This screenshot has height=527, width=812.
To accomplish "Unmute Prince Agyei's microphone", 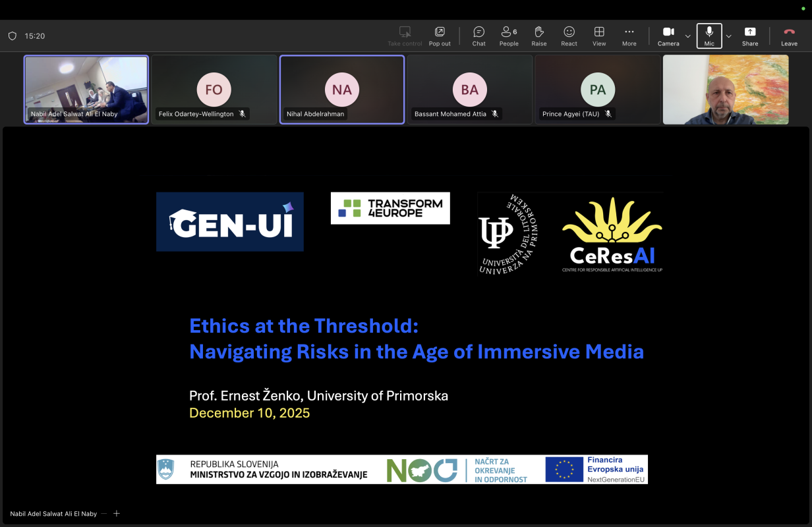I will [608, 113].
